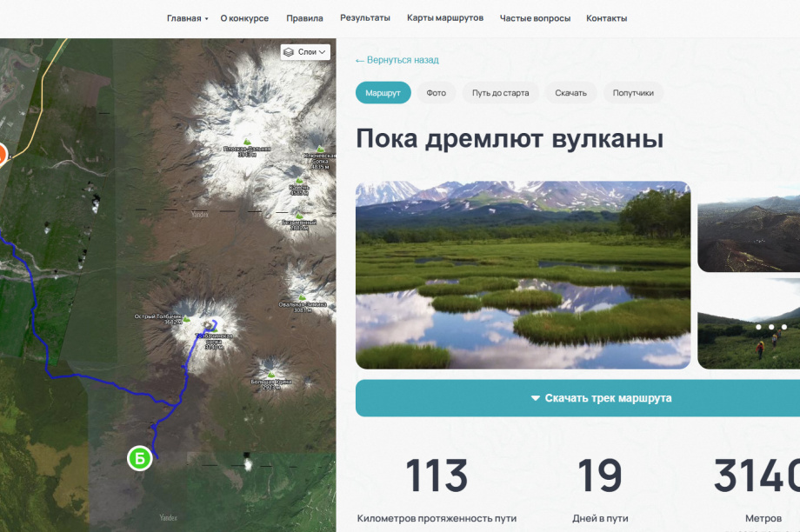Viewport: 800px width, 532px height.
Task: Click the Безымянный peak marker
Action: (x=299, y=216)
